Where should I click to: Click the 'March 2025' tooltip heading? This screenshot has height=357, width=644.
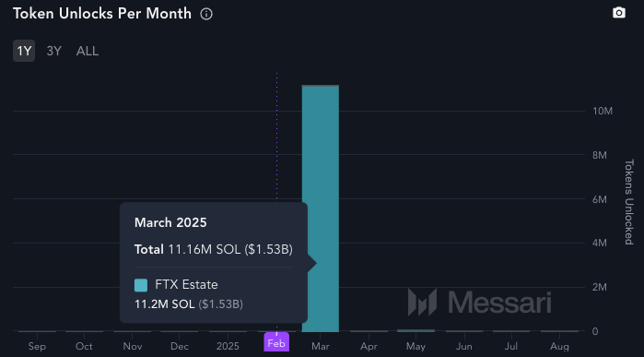tap(170, 222)
